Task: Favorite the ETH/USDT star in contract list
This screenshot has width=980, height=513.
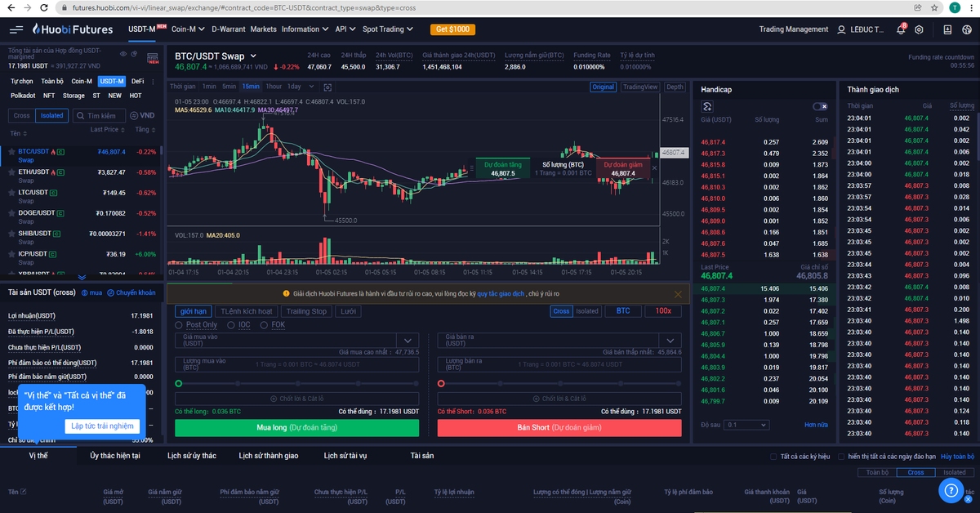Action: [x=11, y=172]
